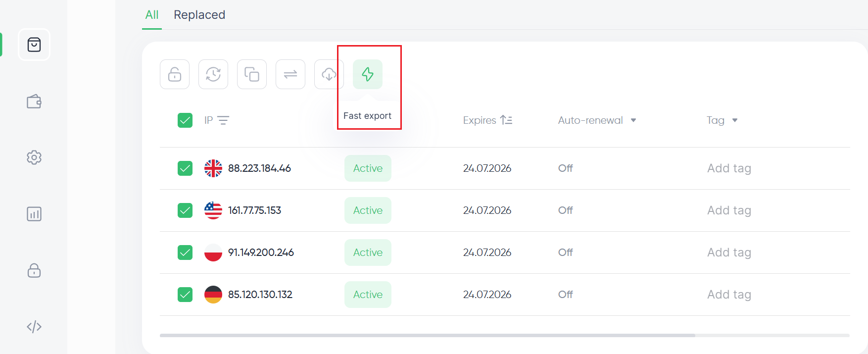Image resolution: width=868 pixels, height=354 pixels.
Task: Add tag for 85.120.130.132
Action: click(x=729, y=295)
